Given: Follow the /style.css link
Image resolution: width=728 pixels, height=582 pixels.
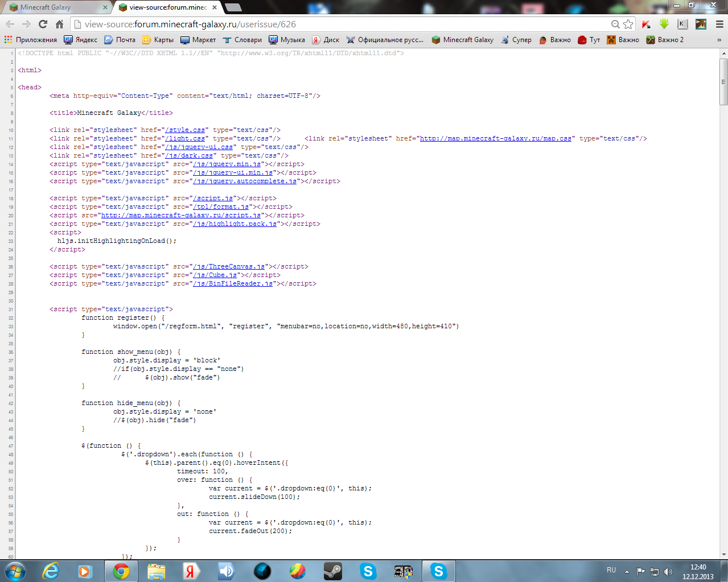Looking at the screenshot, I should point(185,130).
